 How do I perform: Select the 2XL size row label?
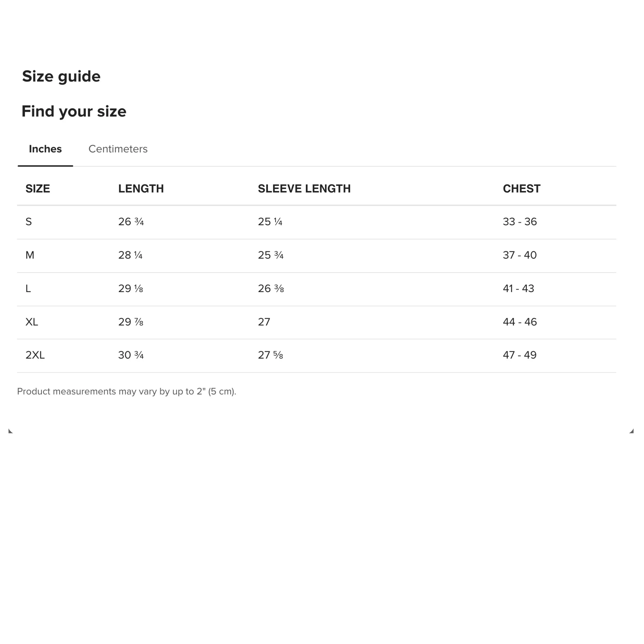coord(35,355)
